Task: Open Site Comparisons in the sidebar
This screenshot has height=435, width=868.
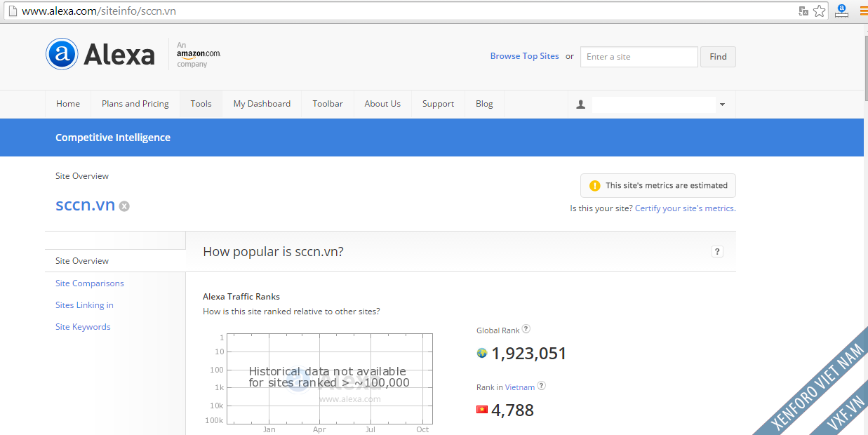Action: click(90, 283)
